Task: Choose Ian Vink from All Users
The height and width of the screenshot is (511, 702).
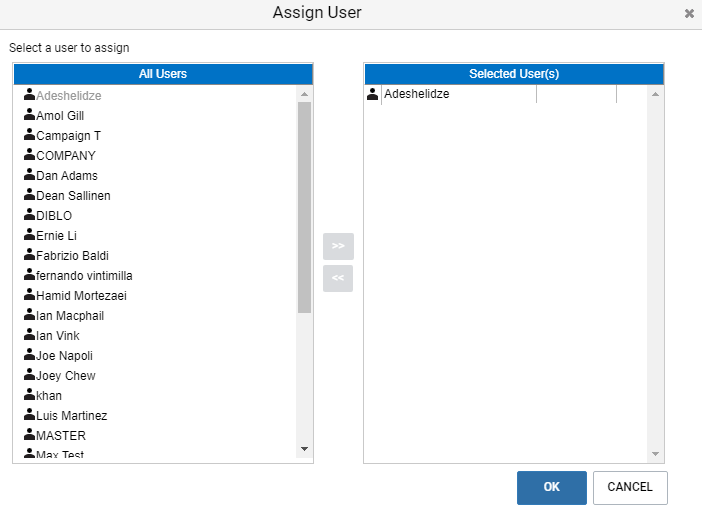Action: click(x=58, y=335)
